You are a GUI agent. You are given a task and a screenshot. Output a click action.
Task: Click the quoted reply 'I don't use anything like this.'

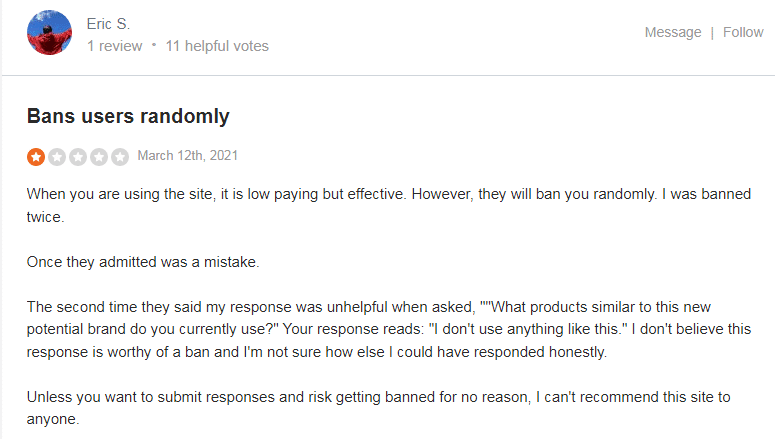pos(528,329)
